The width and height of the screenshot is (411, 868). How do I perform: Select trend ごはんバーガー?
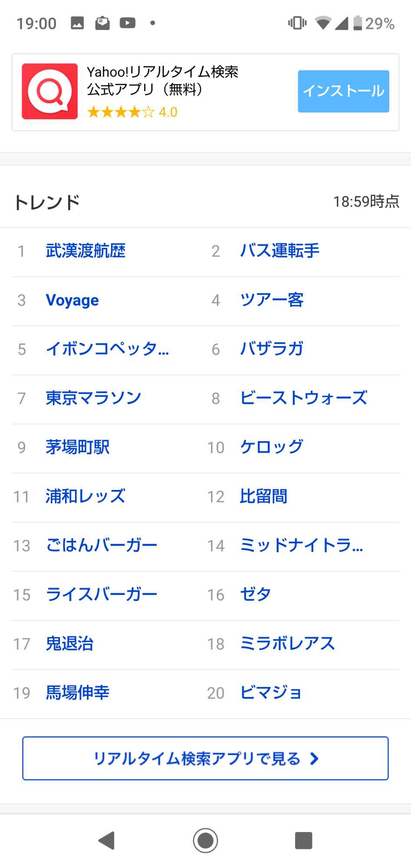pyautogui.click(x=102, y=546)
